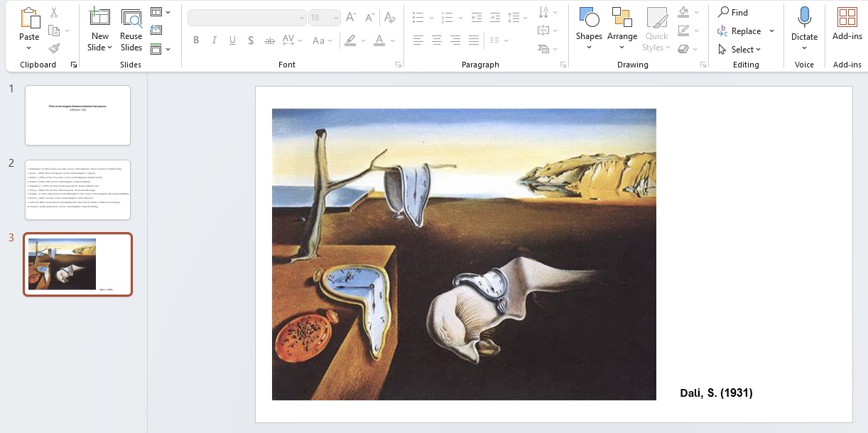The width and height of the screenshot is (868, 433).
Task: Increase the list indent level
Action: (495, 18)
